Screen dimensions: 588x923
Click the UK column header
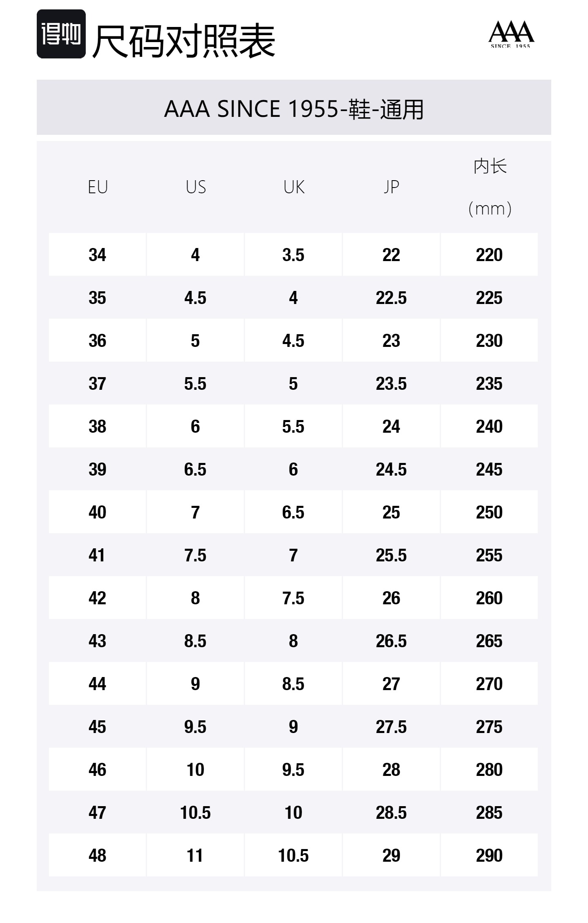[x=294, y=187]
